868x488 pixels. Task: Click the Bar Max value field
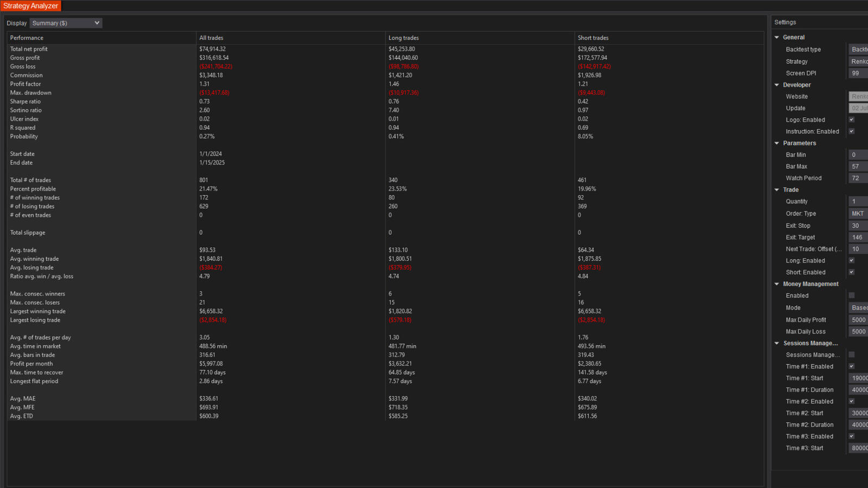point(858,166)
